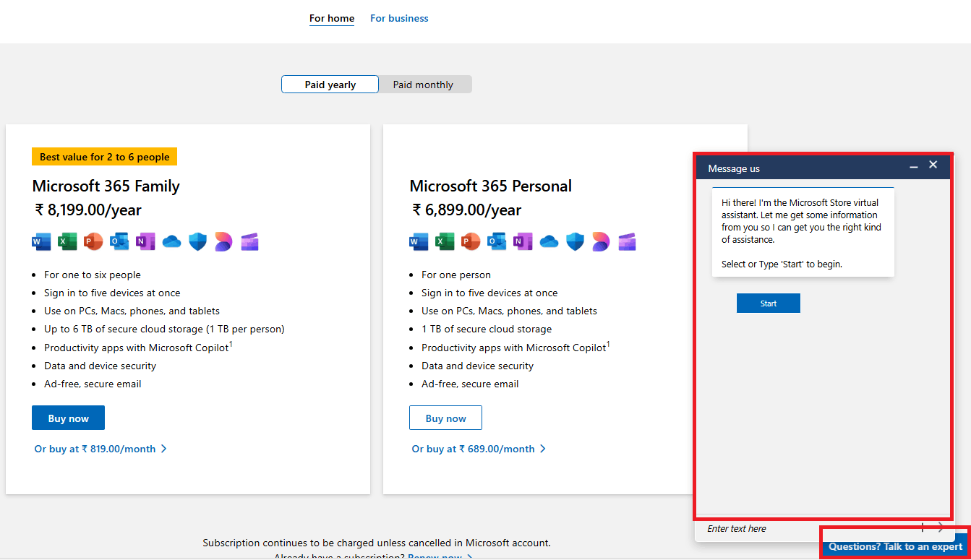Viewport: 971px width, 560px height.
Task: Click the Defender shield icon in Family plan
Action: (x=197, y=242)
